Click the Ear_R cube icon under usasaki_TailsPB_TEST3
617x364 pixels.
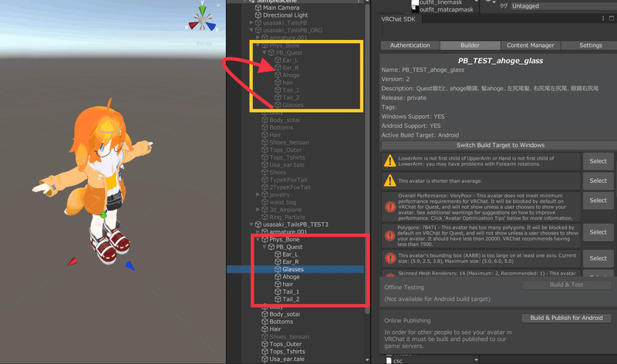[278, 261]
